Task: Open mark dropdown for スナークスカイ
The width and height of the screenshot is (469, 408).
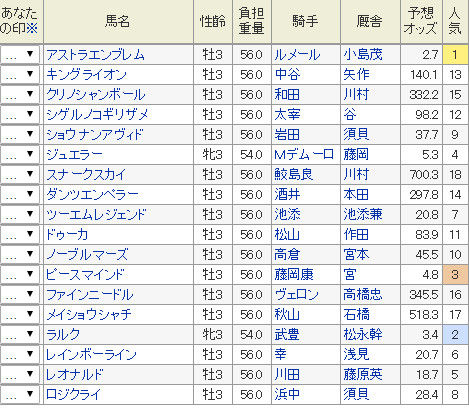Action: 20,174
